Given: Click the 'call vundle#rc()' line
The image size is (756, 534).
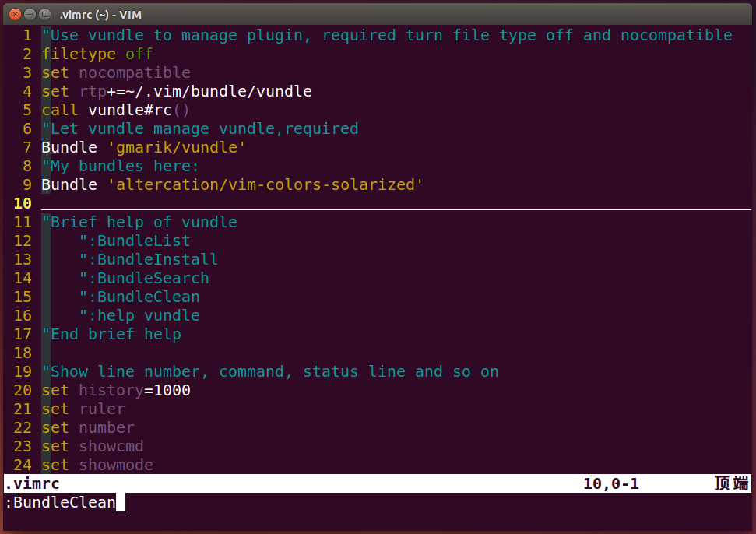Looking at the screenshot, I should [x=115, y=111].
